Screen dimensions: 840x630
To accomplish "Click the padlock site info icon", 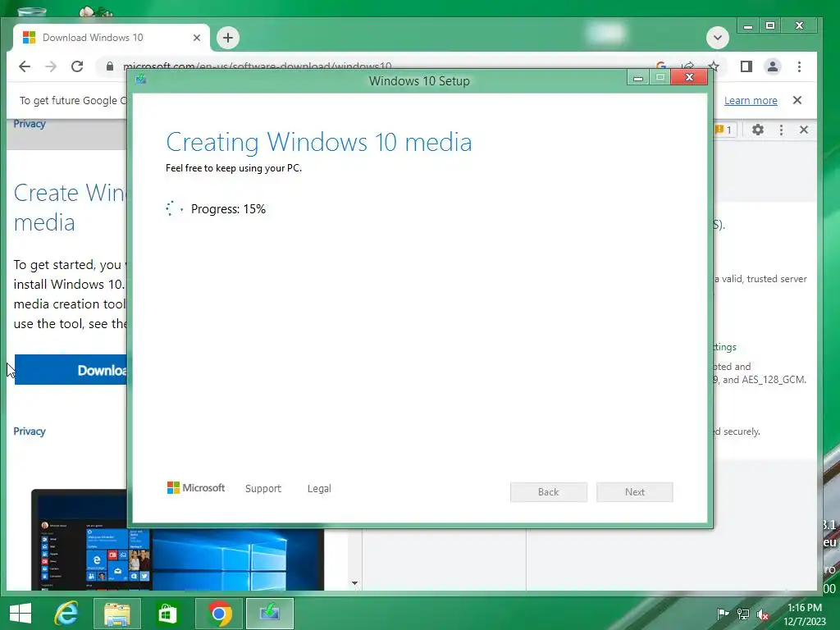I will point(110,66).
